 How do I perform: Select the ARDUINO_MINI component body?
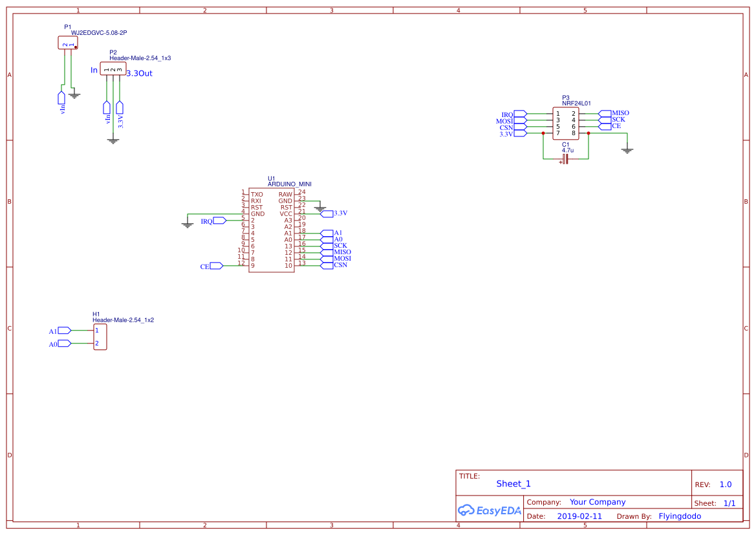[272, 230]
